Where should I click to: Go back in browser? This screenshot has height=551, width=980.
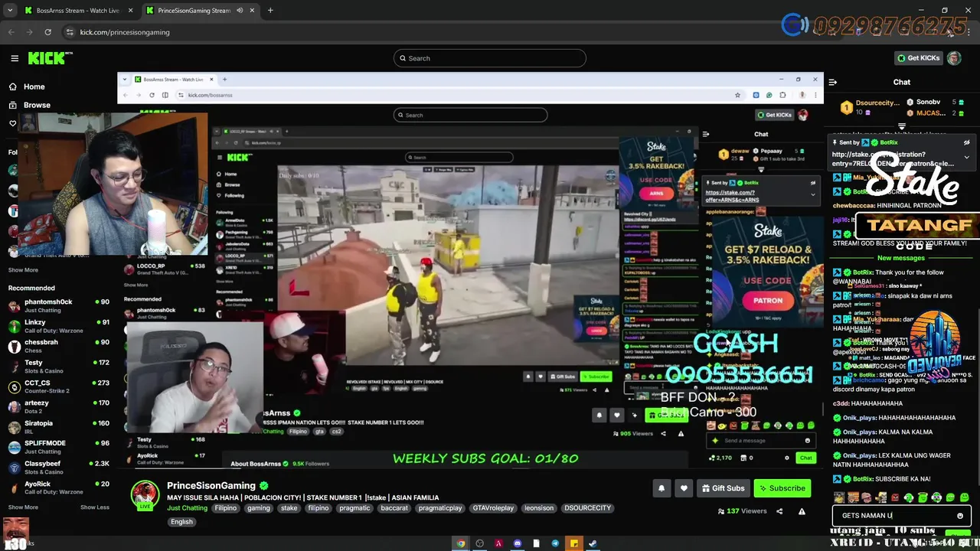click(11, 32)
